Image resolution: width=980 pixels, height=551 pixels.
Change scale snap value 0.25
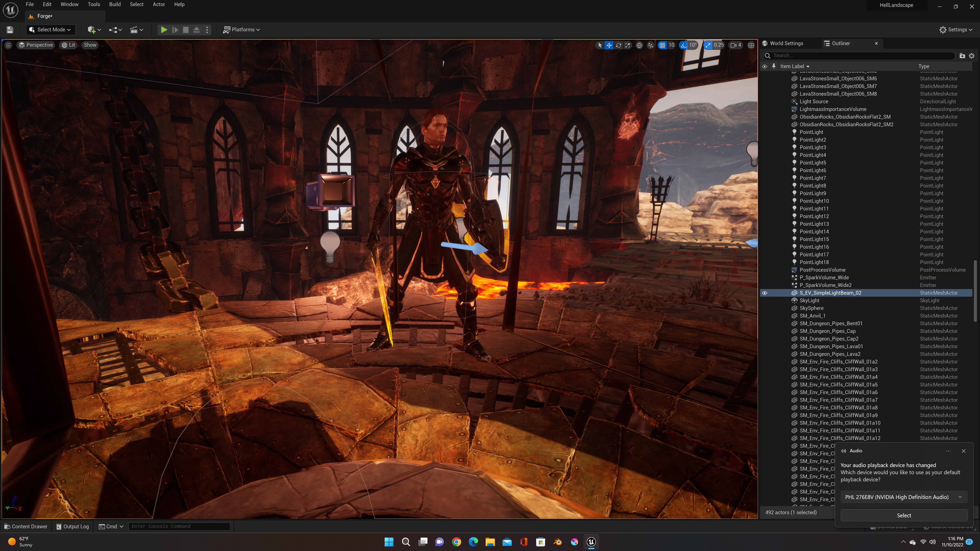click(719, 45)
